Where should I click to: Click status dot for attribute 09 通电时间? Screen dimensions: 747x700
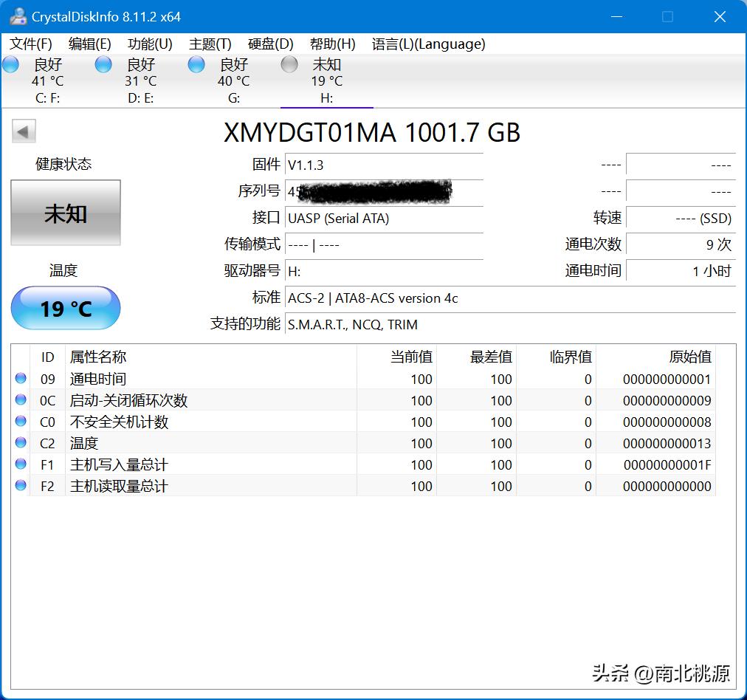[21, 379]
